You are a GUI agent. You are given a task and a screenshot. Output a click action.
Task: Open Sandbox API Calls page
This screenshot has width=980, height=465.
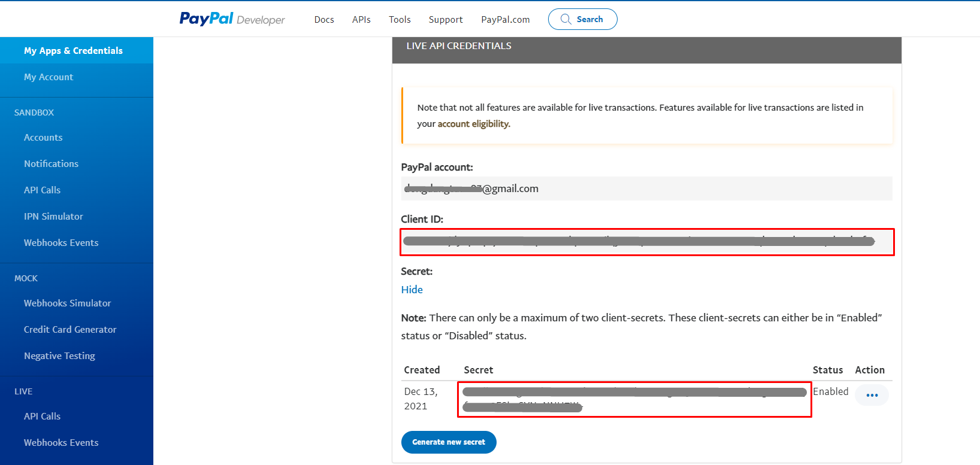point(42,190)
